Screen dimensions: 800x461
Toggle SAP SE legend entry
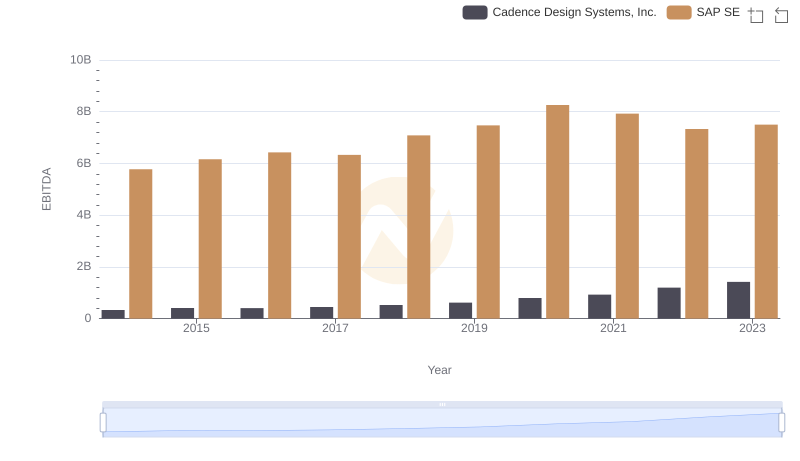[704, 12]
